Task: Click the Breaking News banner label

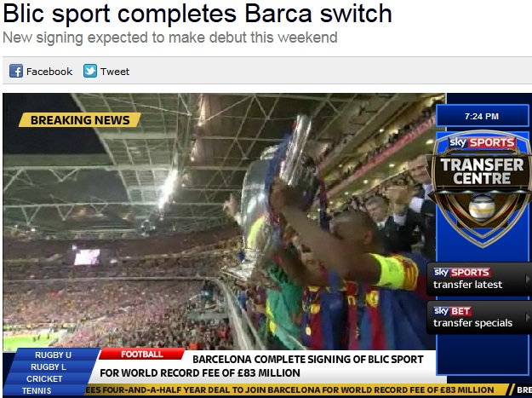Action: 80,120
